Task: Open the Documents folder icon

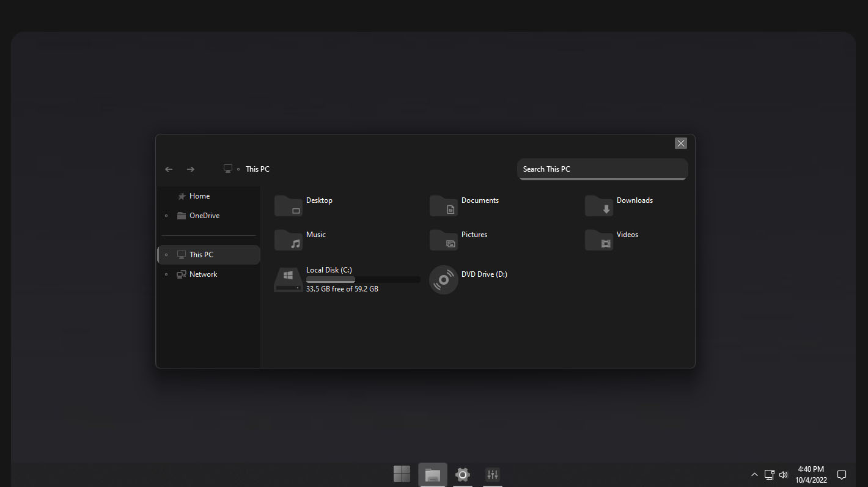Action: (444, 206)
